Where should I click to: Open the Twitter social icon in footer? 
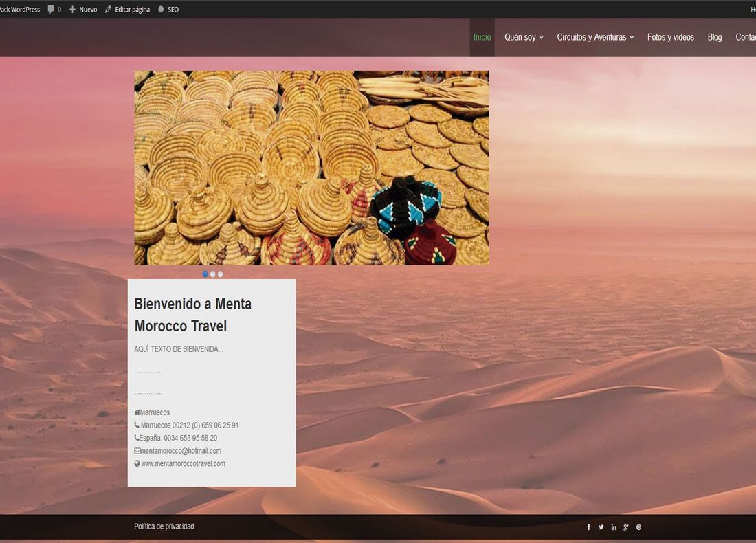tap(601, 527)
